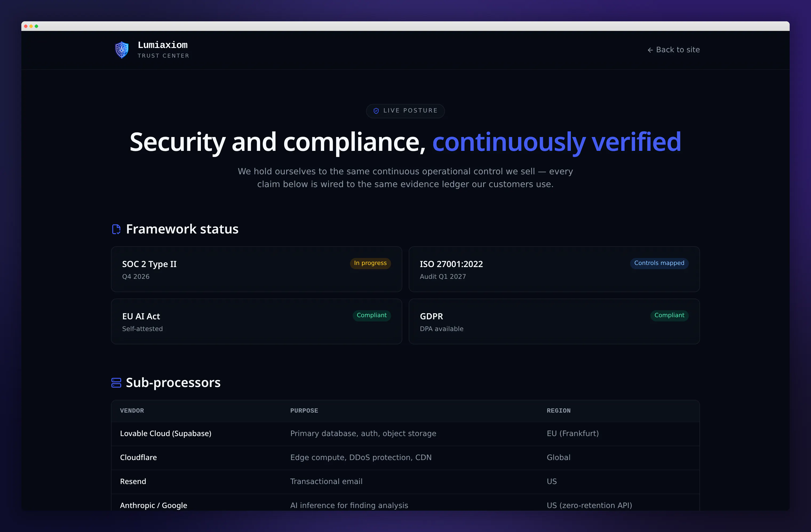Select the Cloudflare vendor cell
811x532 pixels.
pos(138,457)
